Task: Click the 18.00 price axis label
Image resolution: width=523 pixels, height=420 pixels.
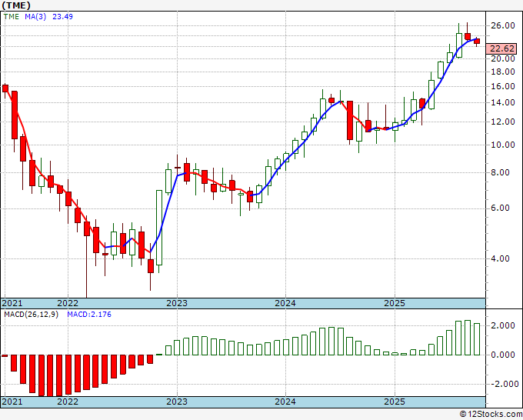Action: [503, 72]
